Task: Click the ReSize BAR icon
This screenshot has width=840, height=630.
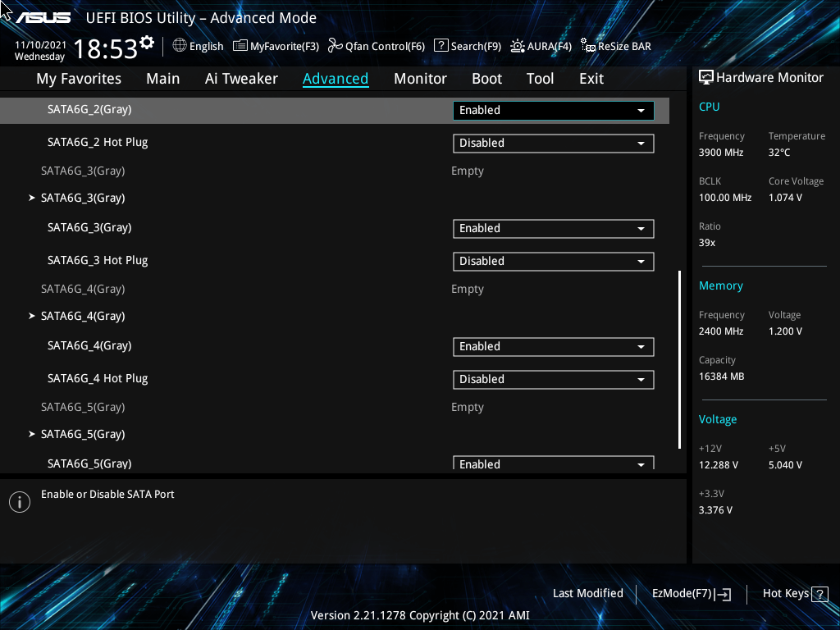Action: (588, 46)
